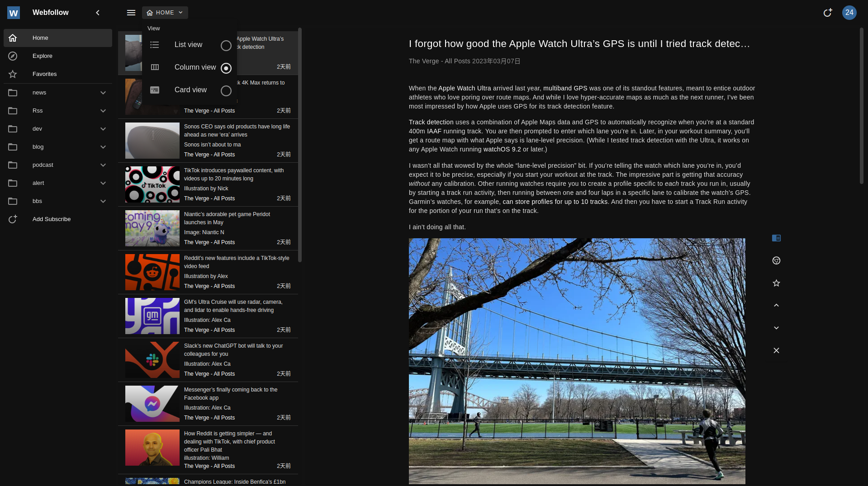Click the Rss folder icon

point(13,111)
